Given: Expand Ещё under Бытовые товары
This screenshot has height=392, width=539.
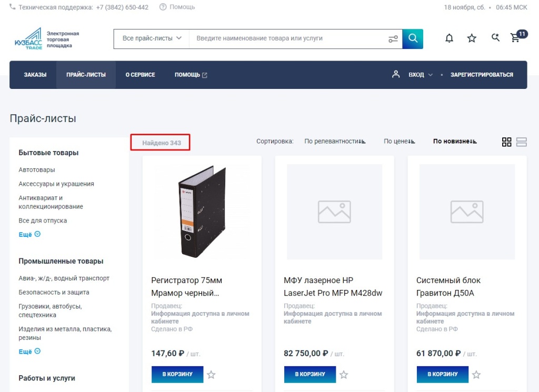Looking at the screenshot, I should (29, 234).
